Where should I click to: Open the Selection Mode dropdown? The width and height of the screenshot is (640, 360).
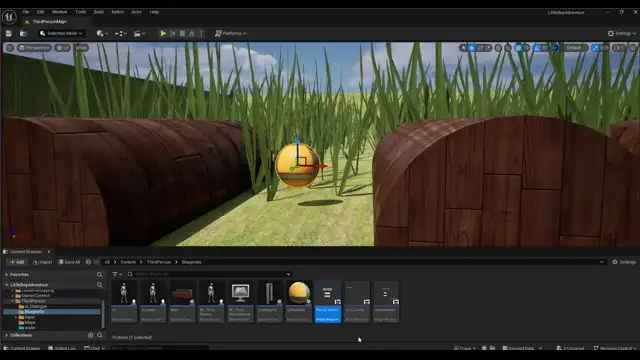click(x=61, y=33)
